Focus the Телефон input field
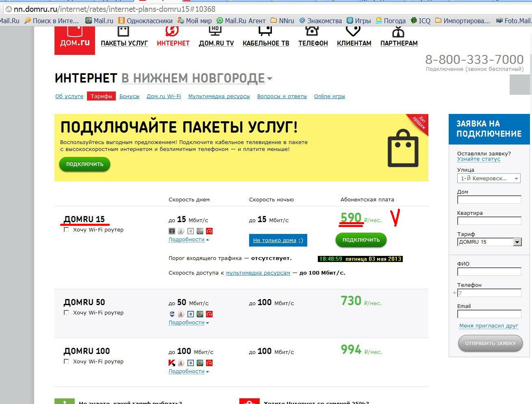Image resolution: width=532 pixels, height=404 pixels. coord(489,293)
